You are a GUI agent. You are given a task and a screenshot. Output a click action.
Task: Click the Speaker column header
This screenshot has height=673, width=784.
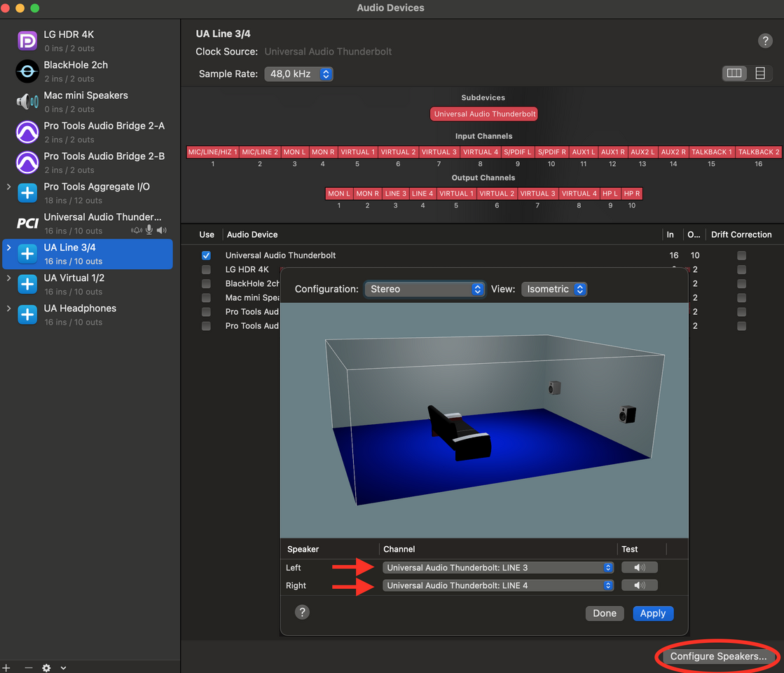tap(303, 549)
